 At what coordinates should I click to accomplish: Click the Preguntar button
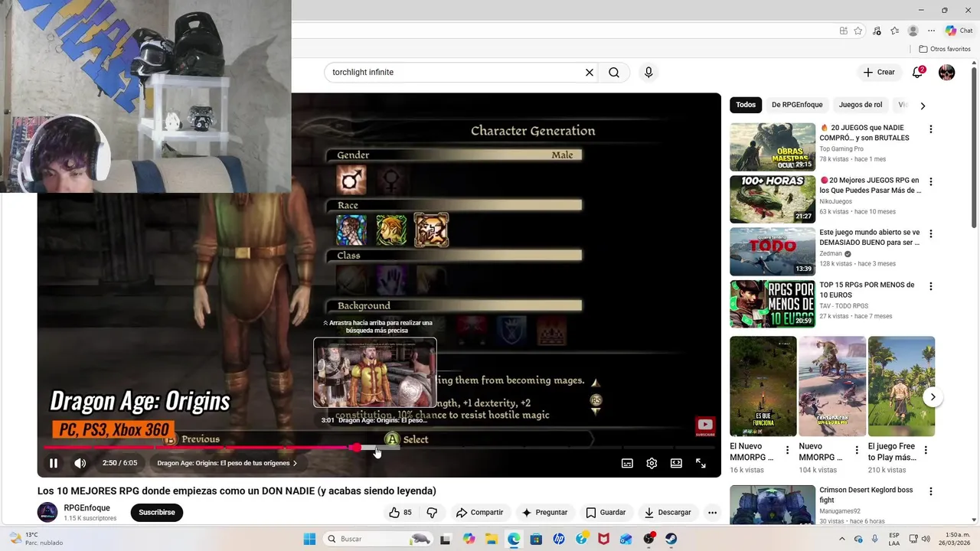click(x=544, y=513)
